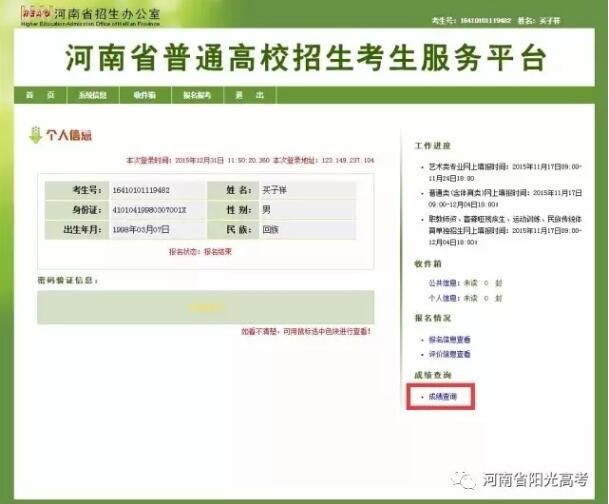609x504 pixels.
Task: Select the 性别 value 男
Action: tap(266, 210)
